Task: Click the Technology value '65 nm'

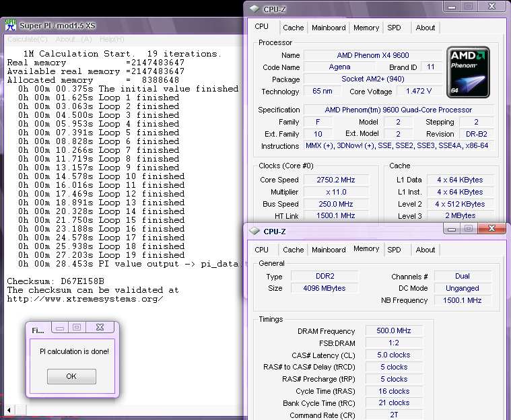Action: (322, 91)
